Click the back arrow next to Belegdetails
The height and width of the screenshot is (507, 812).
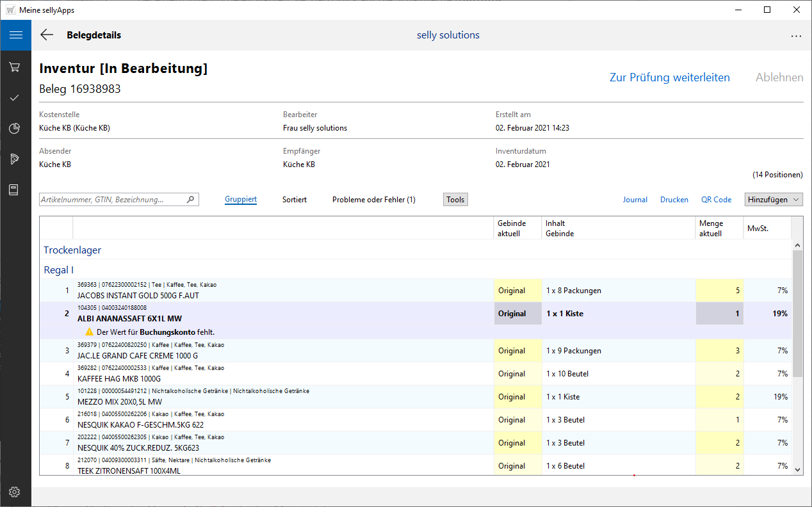pyautogui.click(x=47, y=35)
